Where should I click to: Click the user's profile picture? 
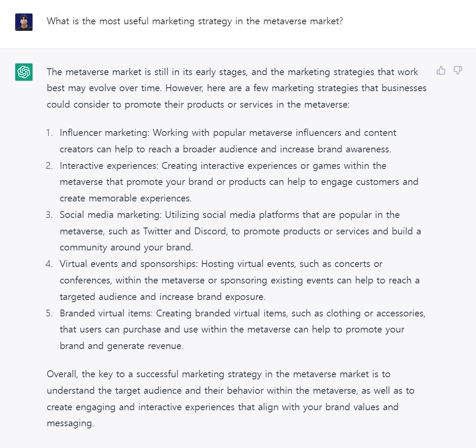point(24,22)
